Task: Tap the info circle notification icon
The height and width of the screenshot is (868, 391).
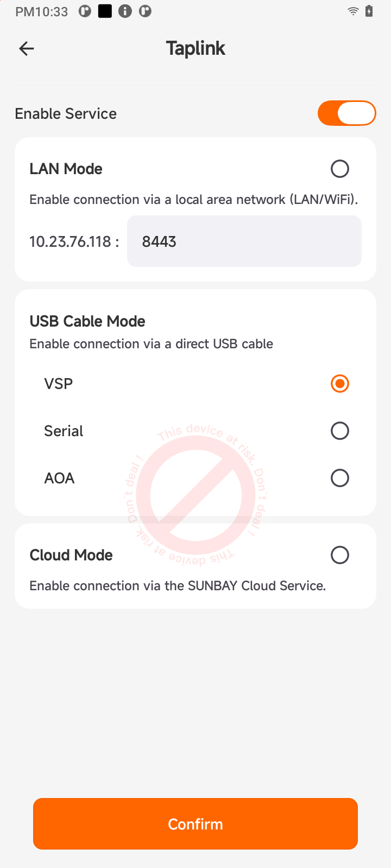Action: click(125, 11)
